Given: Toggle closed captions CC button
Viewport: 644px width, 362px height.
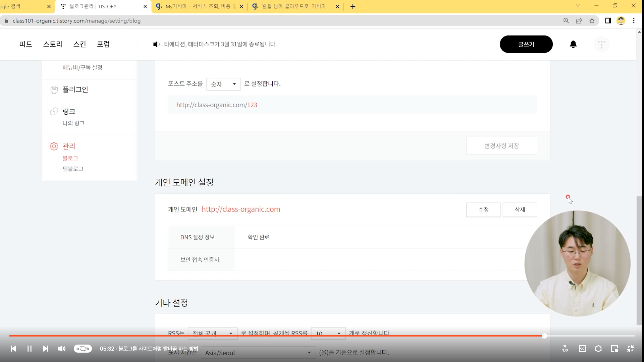Looking at the screenshot, I should 582,349.
